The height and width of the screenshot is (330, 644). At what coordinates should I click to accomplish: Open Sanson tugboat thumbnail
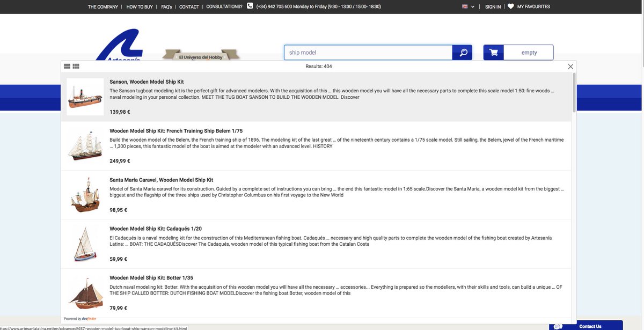point(85,97)
